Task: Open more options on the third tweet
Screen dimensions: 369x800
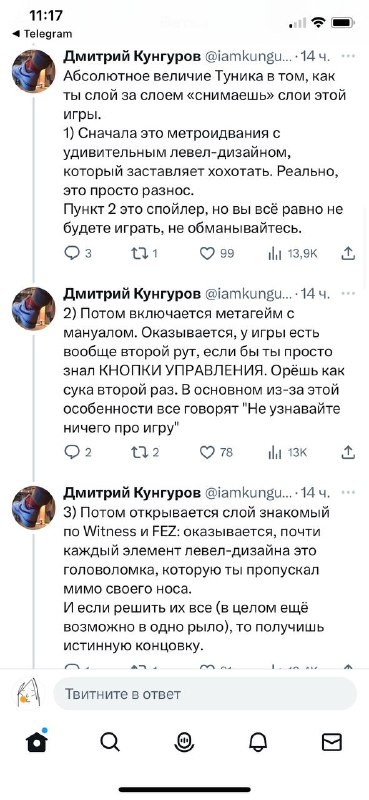Action: point(348,492)
